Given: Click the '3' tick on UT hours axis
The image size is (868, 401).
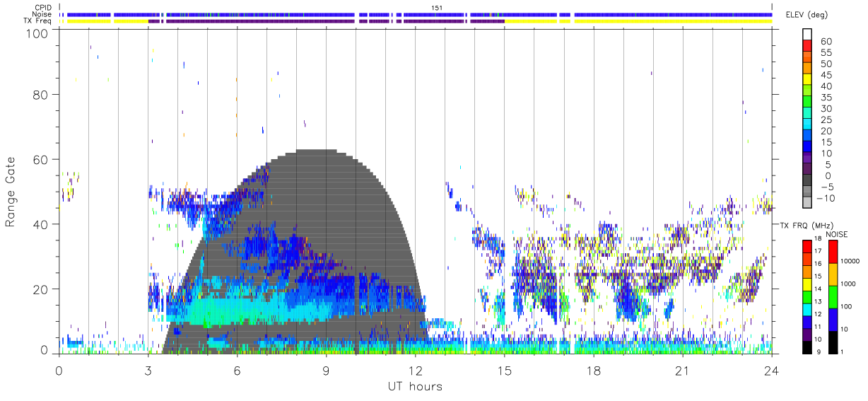Looking at the screenshot, I should pos(148,371).
